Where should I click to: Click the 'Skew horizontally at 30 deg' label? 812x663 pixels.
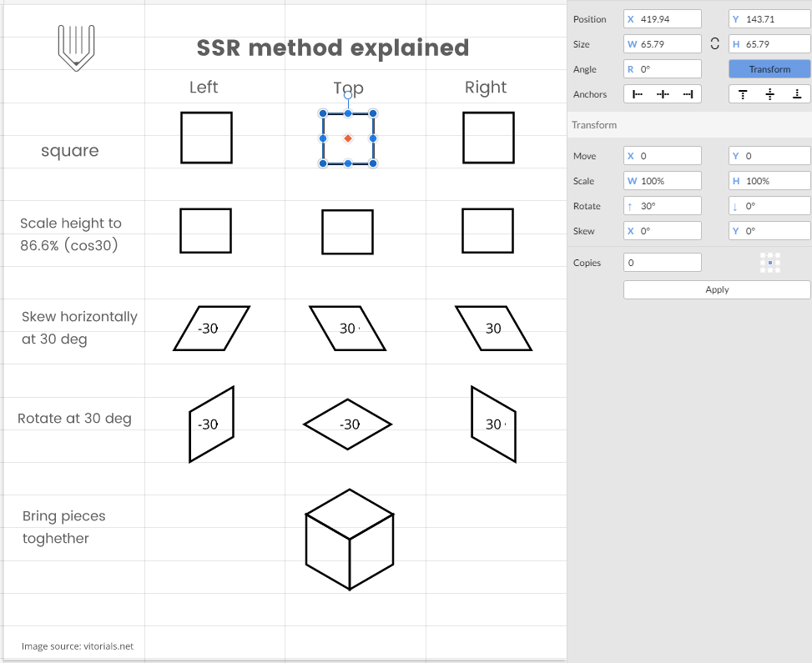coord(79,328)
